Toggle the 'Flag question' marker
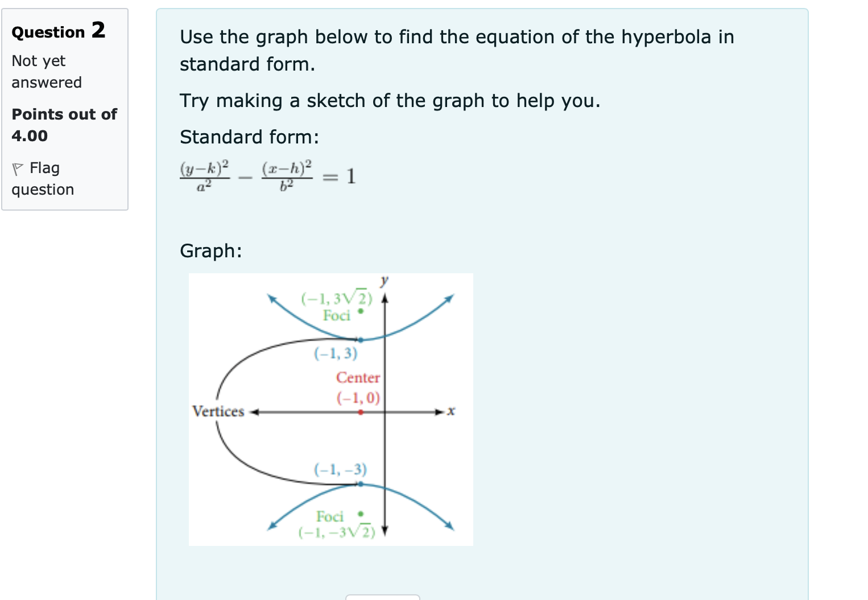The image size is (868, 600). pos(42,179)
